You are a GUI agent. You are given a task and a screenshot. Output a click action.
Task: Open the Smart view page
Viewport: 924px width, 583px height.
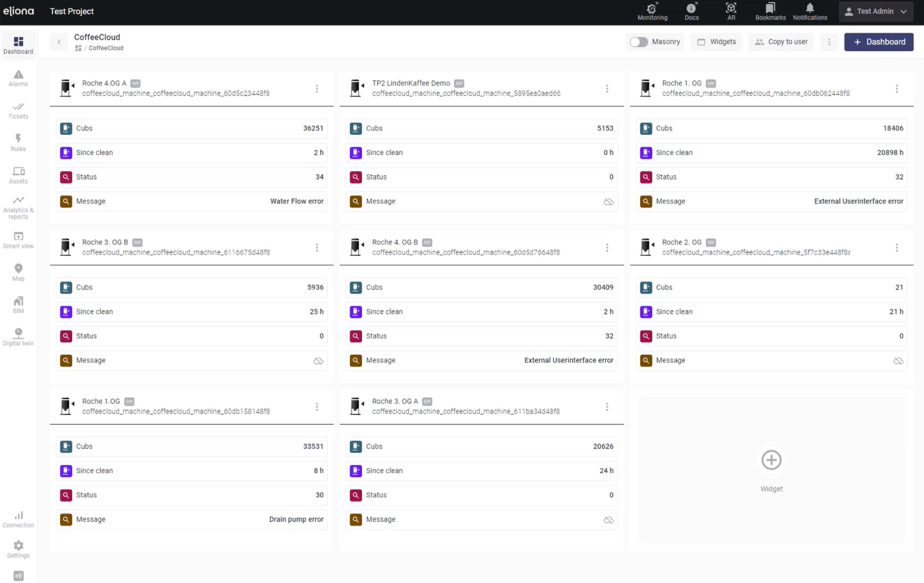pyautogui.click(x=18, y=240)
